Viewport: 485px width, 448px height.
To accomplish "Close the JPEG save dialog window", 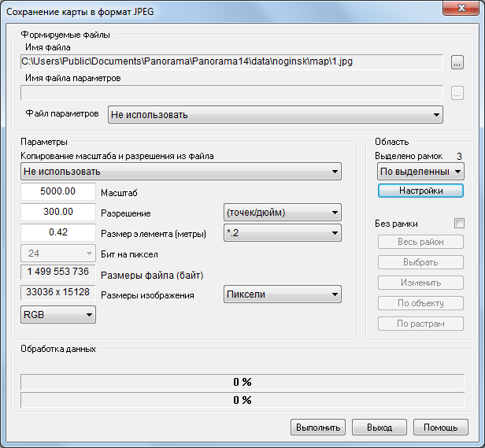I will pos(461,9).
